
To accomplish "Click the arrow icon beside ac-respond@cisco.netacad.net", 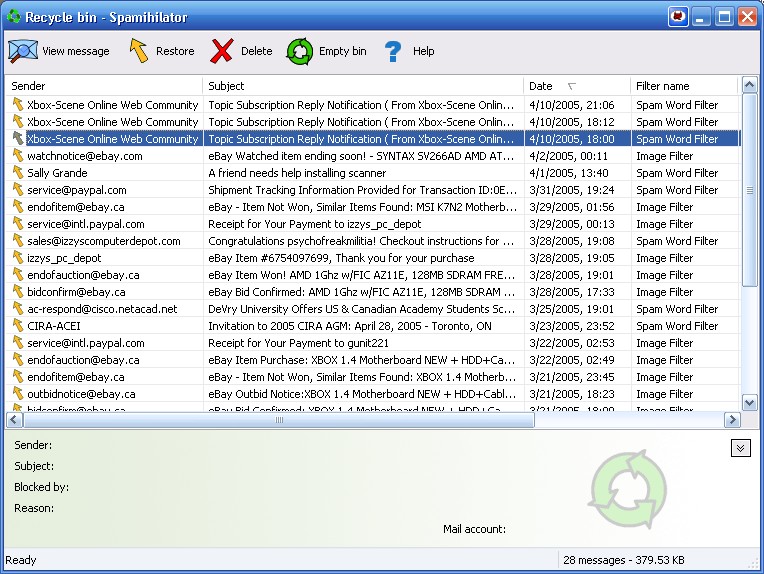I will coord(18,308).
